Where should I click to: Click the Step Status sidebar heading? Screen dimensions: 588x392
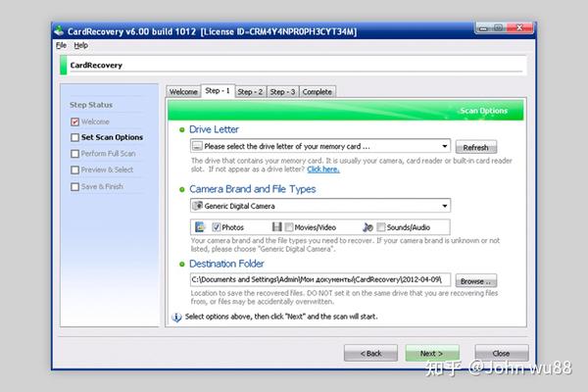[x=91, y=105]
